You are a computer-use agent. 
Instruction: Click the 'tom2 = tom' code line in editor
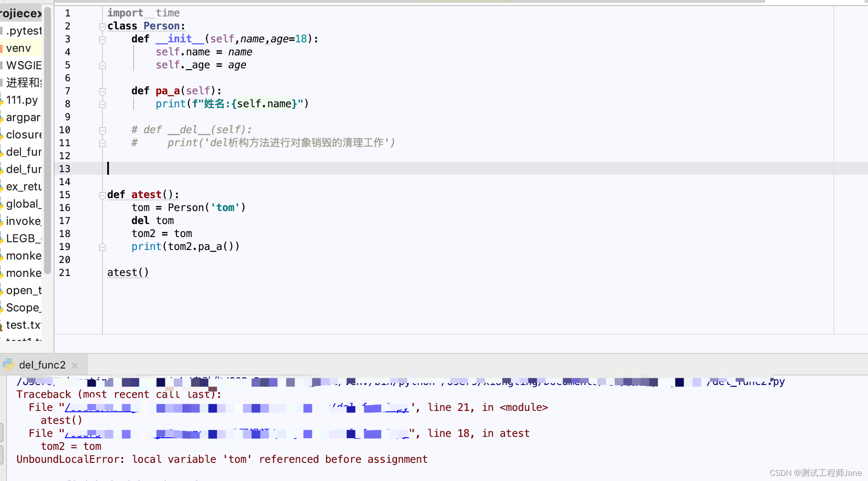[x=162, y=234]
